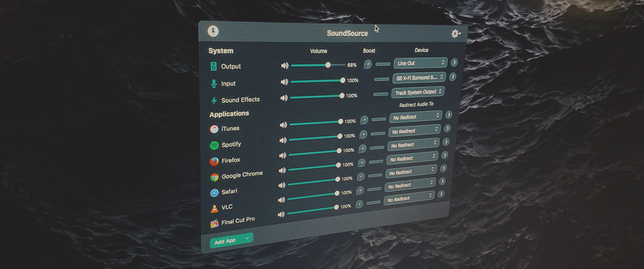
Task: Toggle Magic Boost for system Output
Action: point(368,64)
